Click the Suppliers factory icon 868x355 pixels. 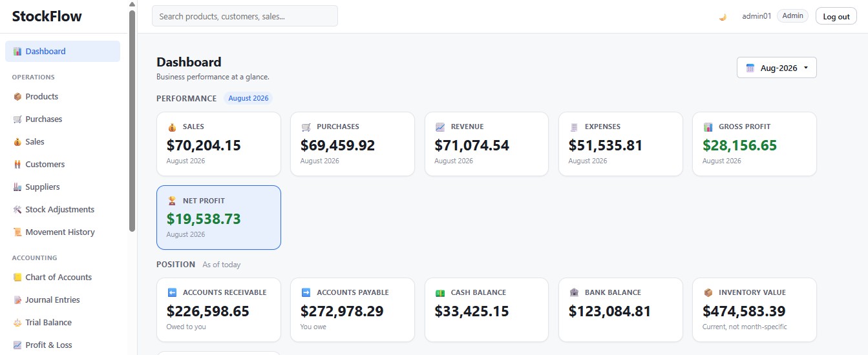pyautogui.click(x=17, y=187)
